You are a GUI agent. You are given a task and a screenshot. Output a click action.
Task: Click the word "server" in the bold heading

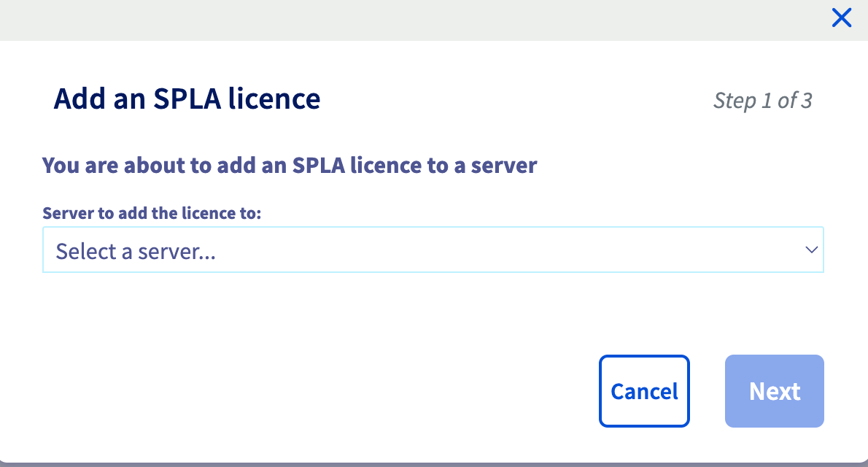(503, 166)
